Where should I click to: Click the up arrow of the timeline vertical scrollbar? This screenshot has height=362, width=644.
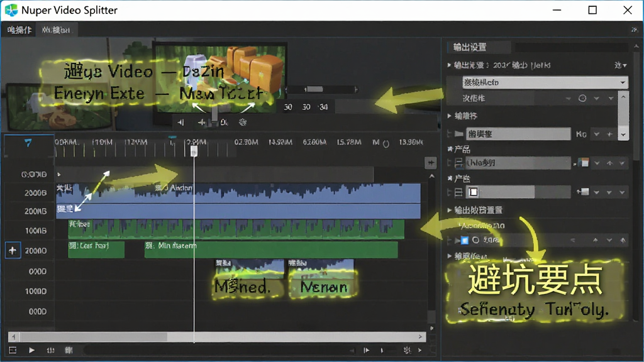(431, 176)
